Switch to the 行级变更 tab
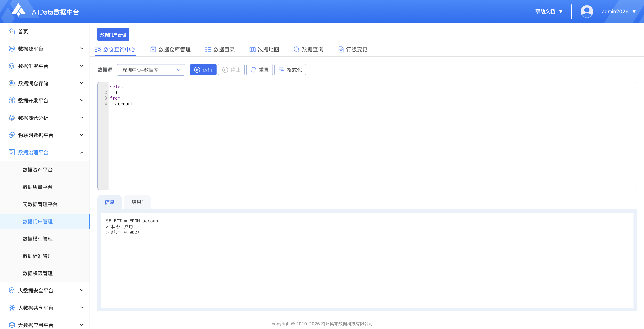The image size is (644, 329). pos(353,50)
